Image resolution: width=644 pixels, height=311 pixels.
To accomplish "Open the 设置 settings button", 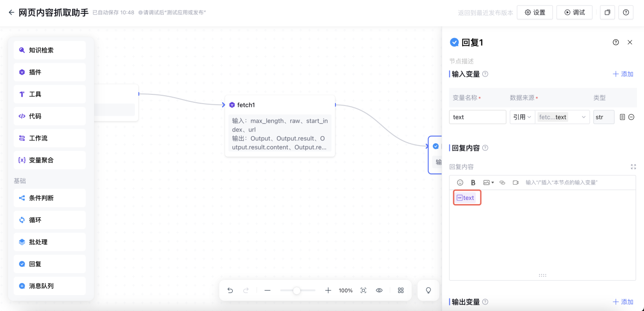I will [535, 13].
